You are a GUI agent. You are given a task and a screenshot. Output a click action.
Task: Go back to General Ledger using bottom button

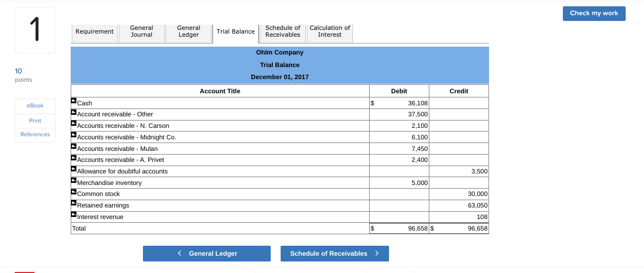point(207,254)
